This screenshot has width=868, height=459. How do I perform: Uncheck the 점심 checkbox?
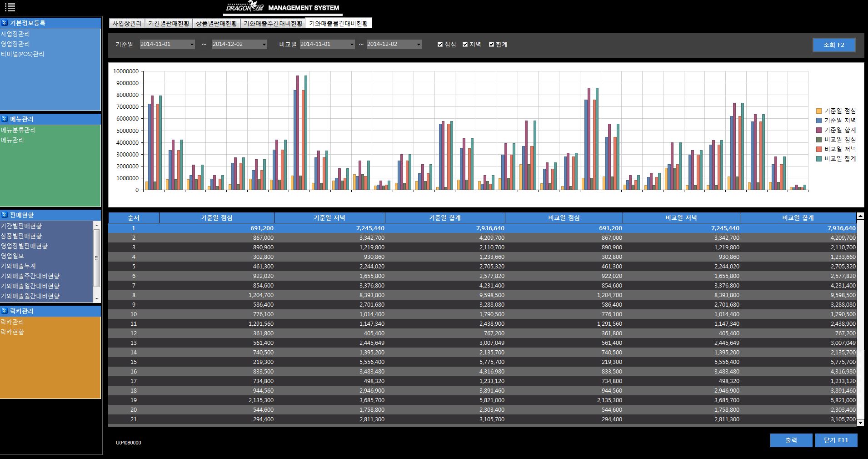pyautogui.click(x=440, y=45)
